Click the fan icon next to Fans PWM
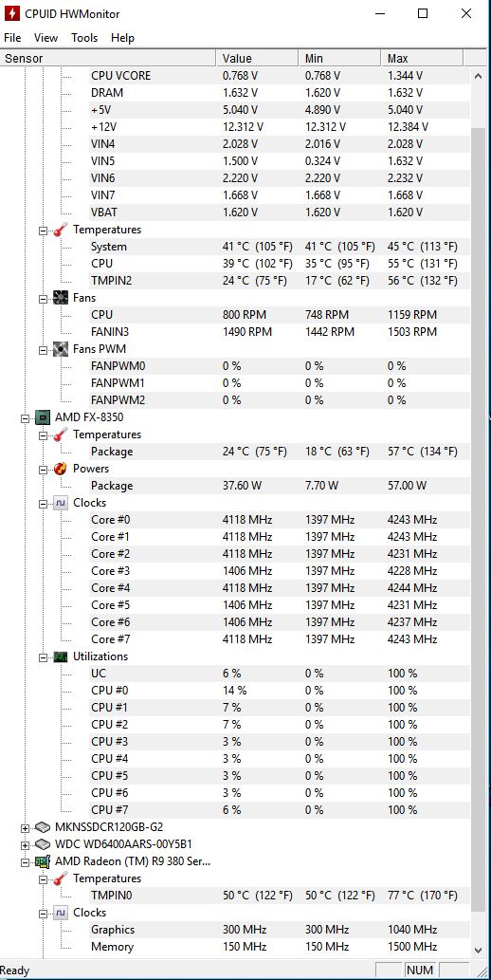This screenshot has height=980, width=491. coord(61,349)
